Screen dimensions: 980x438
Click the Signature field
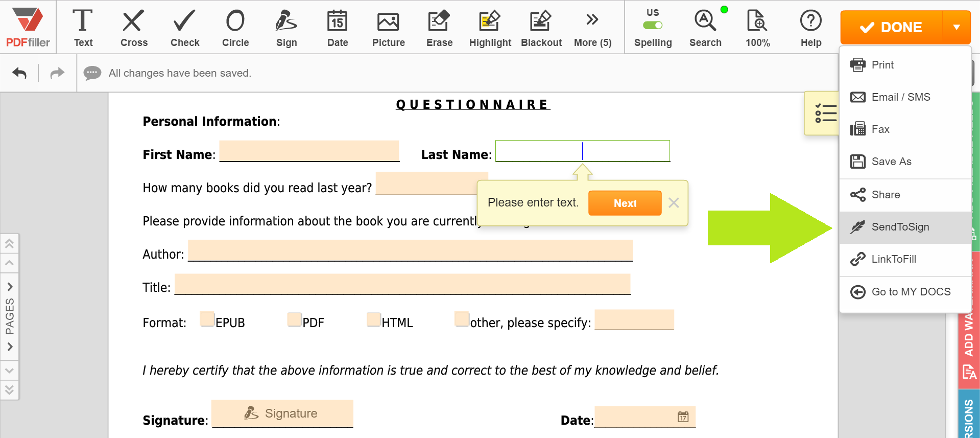point(282,413)
